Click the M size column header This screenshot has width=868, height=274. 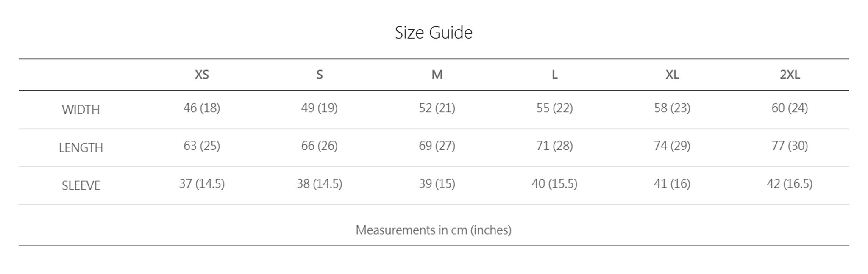[x=437, y=75]
